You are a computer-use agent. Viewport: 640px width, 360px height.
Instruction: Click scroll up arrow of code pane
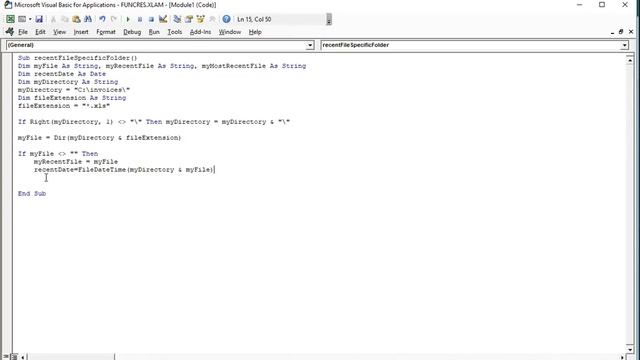pos(630,60)
